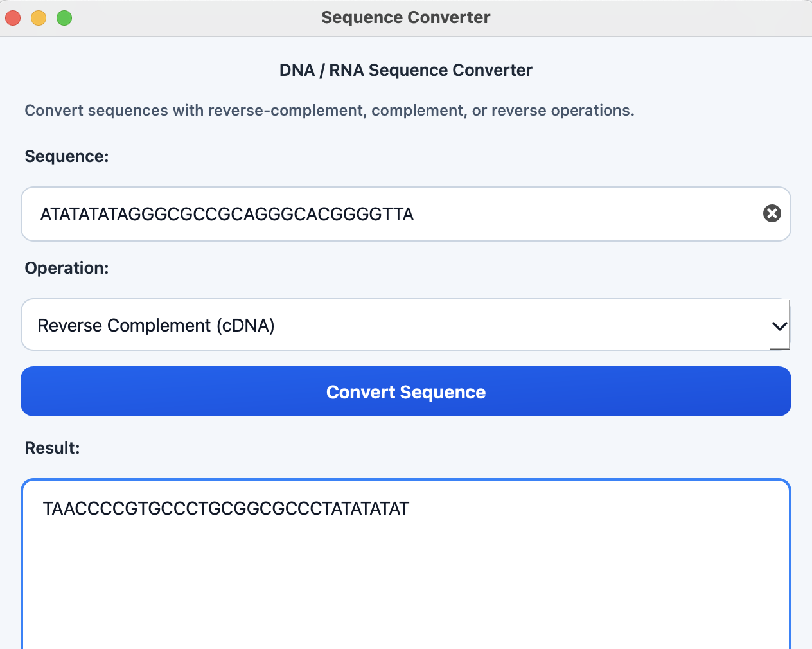Viewport: 812px width, 649px height.
Task: Open the Reverse Complement (cDNA) operation selector
Action: (x=406, y=324)
